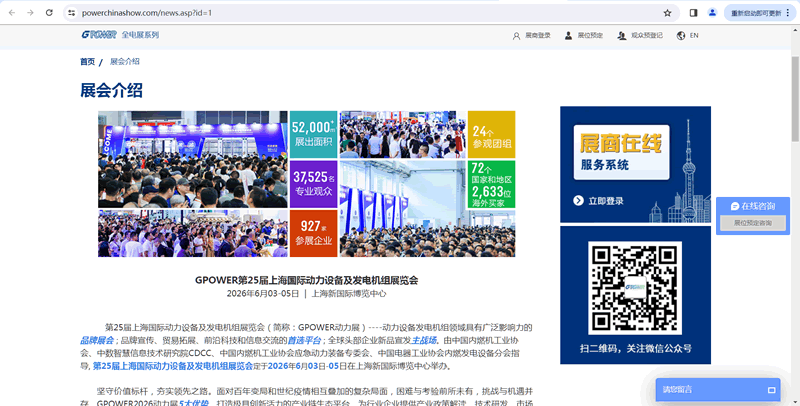This screenshot has width=800, height=406.
Task: Open 观众预登记 visitor pre-registration
Action: [x=640, y=36]
